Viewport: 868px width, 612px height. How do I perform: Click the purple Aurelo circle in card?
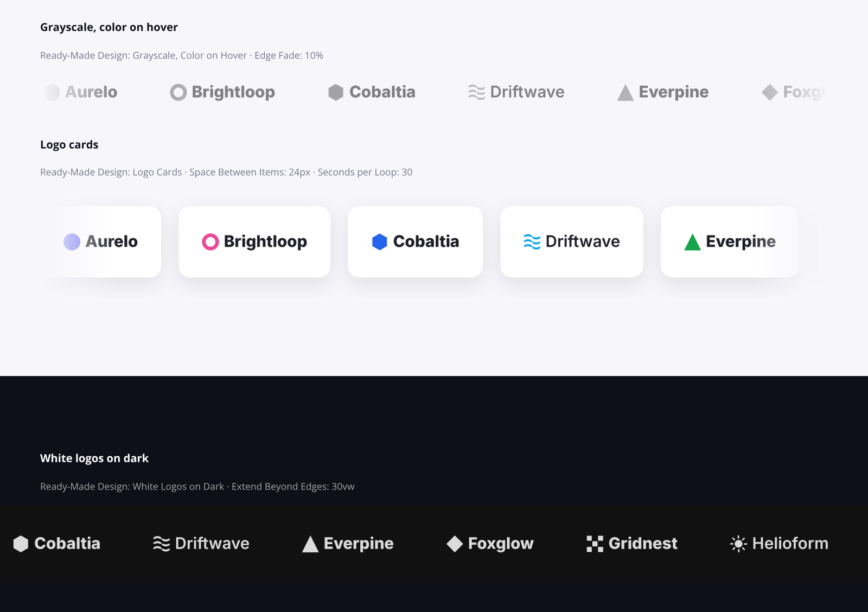(72, 241)
